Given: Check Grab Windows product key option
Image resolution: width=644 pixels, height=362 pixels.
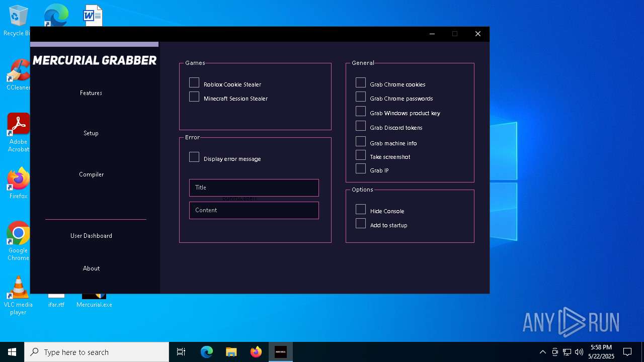Looking at the screenshot, I should coord(361,111).
